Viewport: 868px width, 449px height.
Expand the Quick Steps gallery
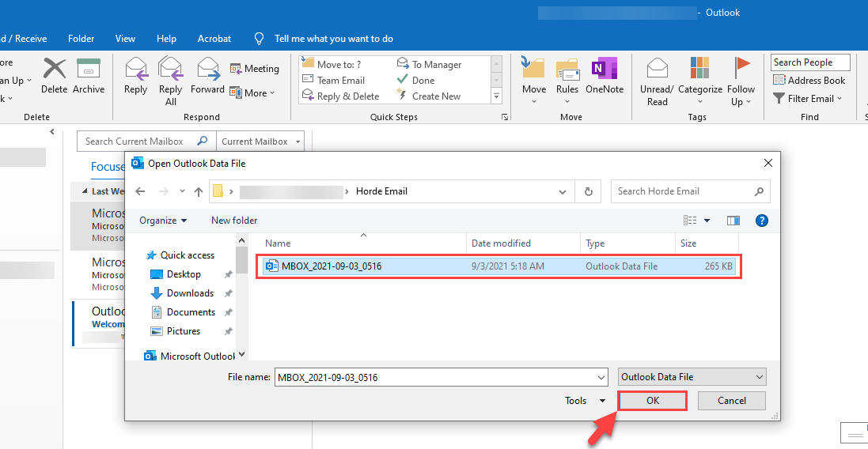[497, 96]
